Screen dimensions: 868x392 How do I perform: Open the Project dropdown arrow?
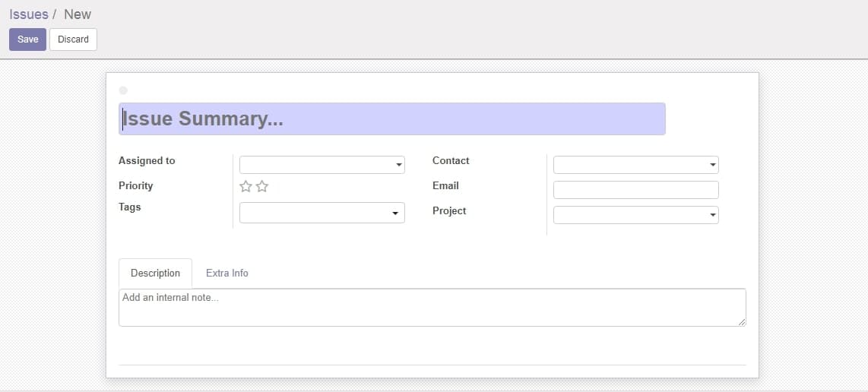(x=712, y=216)
